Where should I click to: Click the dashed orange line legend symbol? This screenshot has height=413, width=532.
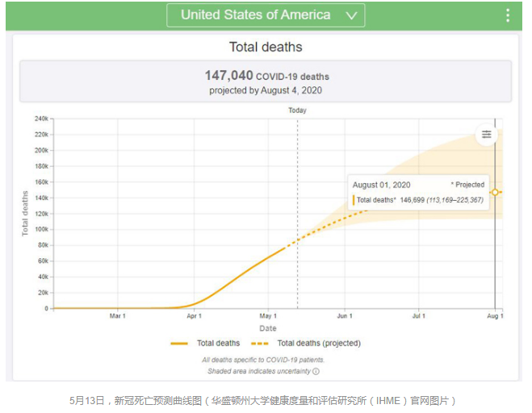(x=258, y=343)
